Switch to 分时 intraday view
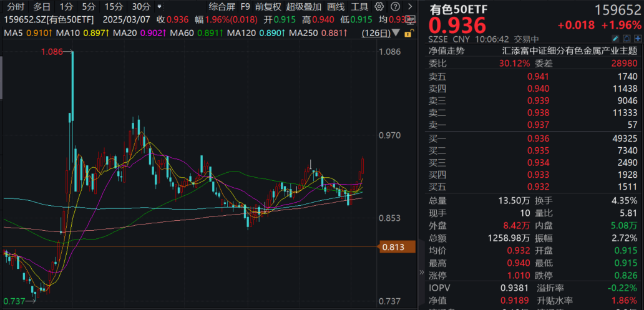The height and width of the screenshot is (310, 644). [16, 7]
